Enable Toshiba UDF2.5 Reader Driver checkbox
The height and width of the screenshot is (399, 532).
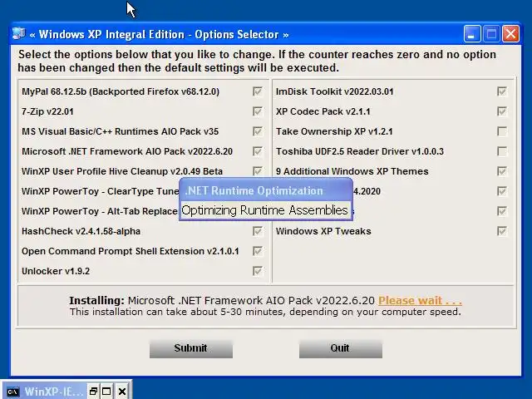point(502,151)
